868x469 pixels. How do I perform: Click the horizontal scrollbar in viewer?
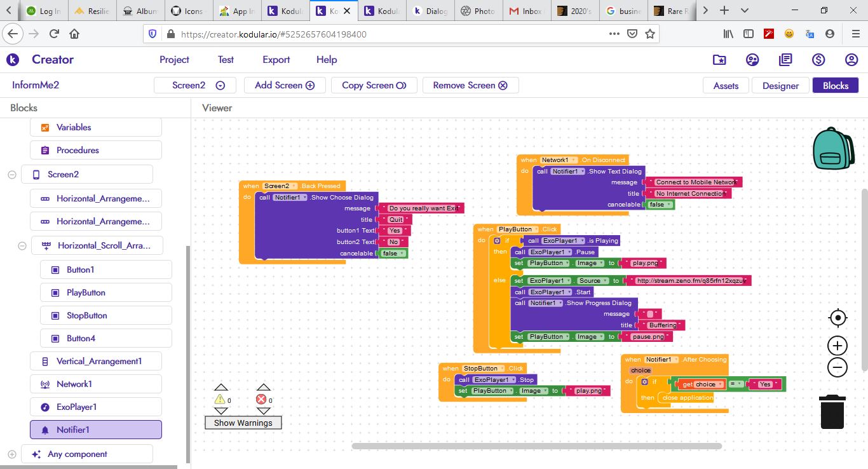(536, 446)
